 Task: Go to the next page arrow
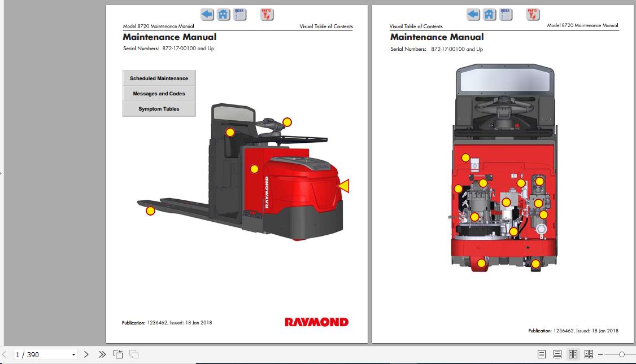(x=86, y=354)
